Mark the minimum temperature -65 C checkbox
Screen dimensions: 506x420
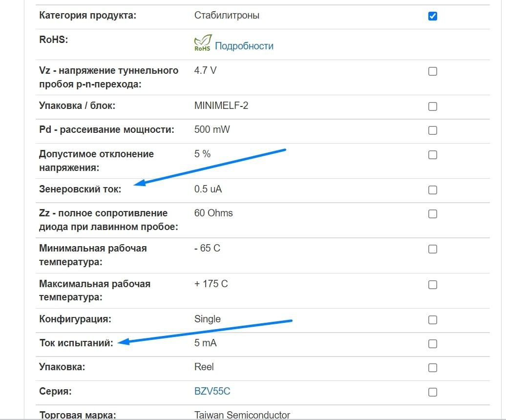(432, 249)
